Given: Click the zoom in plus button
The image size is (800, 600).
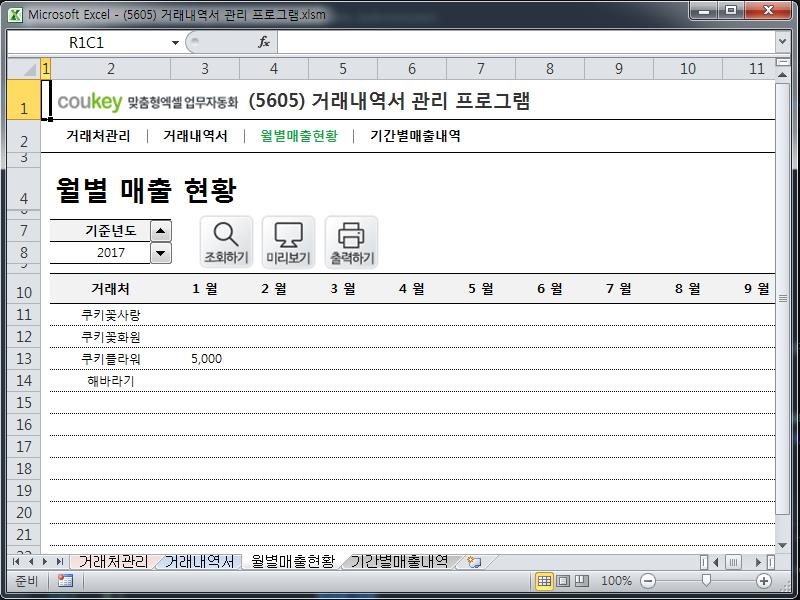Looking at the screenshot, I should [764, 581].
